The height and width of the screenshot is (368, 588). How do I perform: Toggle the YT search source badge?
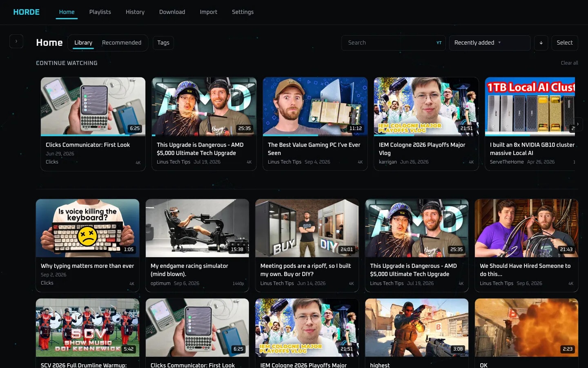(x=439, y=43)
